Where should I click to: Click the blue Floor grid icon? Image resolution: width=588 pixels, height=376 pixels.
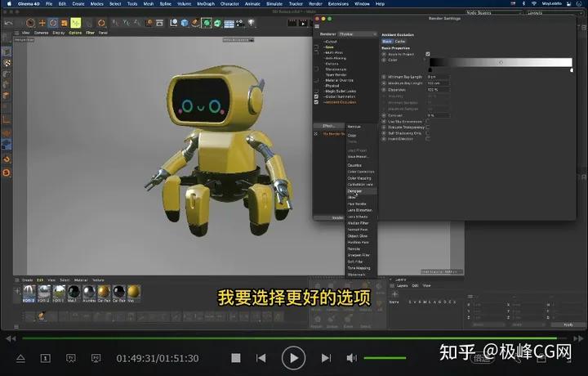(229, 24)
